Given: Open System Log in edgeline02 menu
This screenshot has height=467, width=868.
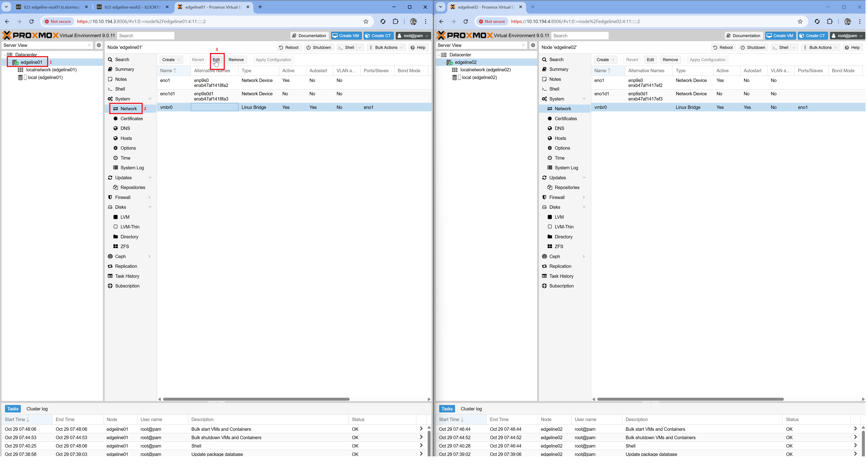Looking at the screenshot, I should 566,168.
